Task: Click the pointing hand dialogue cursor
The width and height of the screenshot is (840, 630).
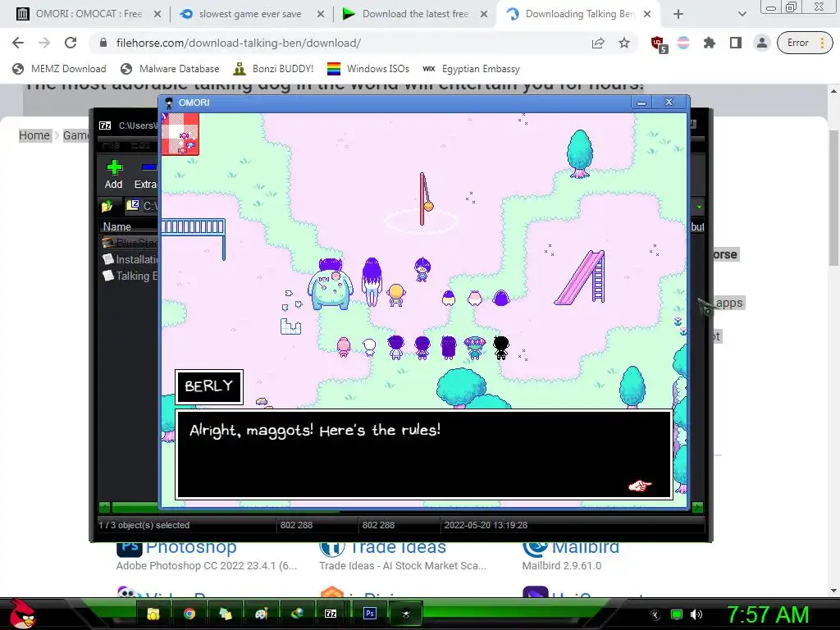Action: 640,486
